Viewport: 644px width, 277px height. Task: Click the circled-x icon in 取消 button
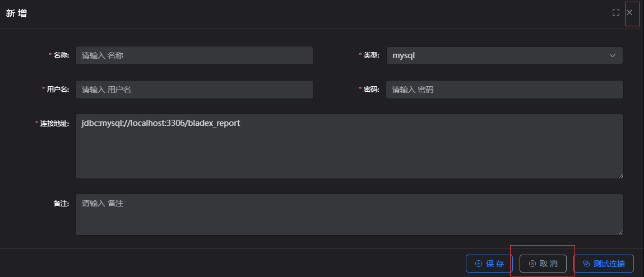[x=532, y=264]
